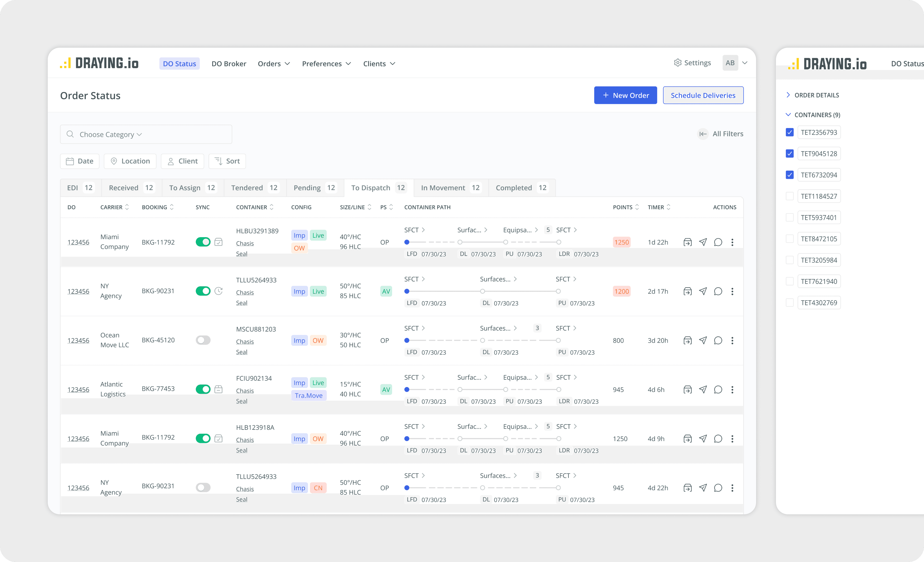924x562 pixels.
Task: Uncheck container TET2356793 in the side panel
Action: [x=790, y=132]
